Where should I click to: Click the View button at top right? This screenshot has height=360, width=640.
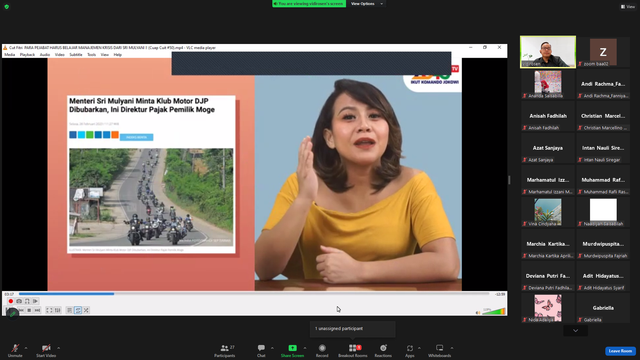(628, 7)
